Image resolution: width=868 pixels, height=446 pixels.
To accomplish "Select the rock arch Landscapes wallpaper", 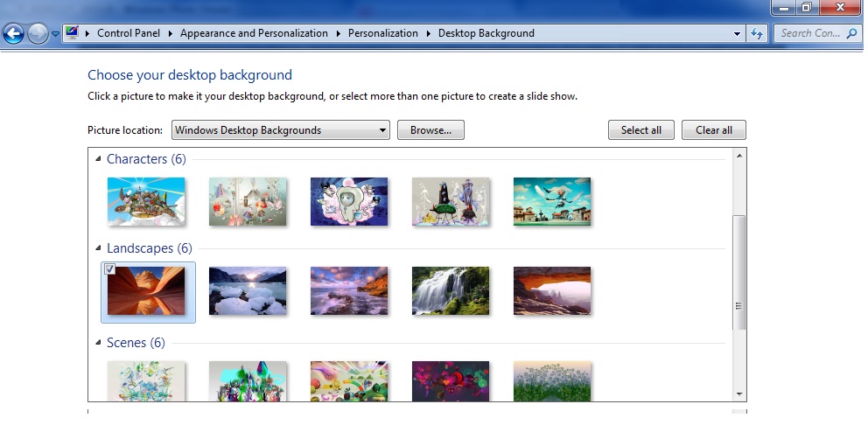I will 552,290.
